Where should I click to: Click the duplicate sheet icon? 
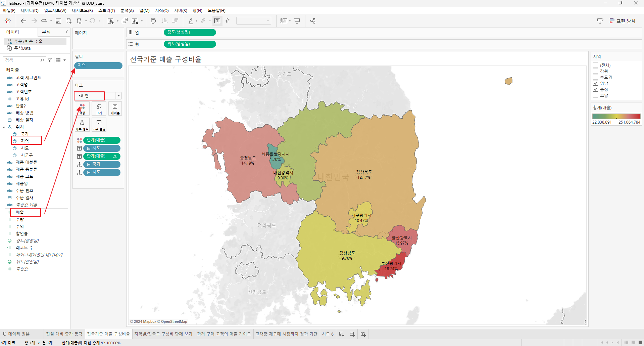pyautogui.click(x=125, y=21)
